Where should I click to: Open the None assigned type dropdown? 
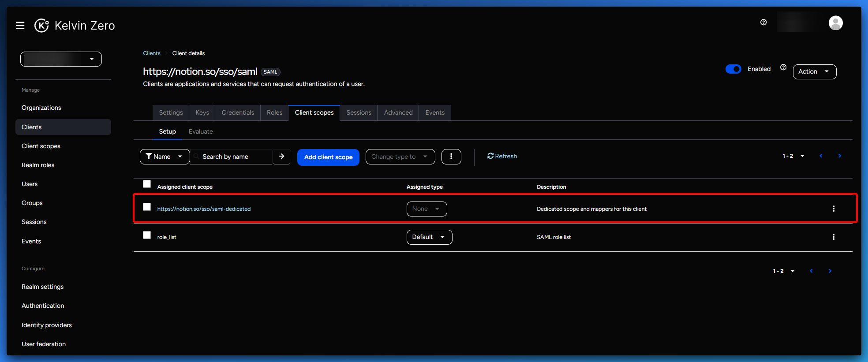tap(427, 209)
